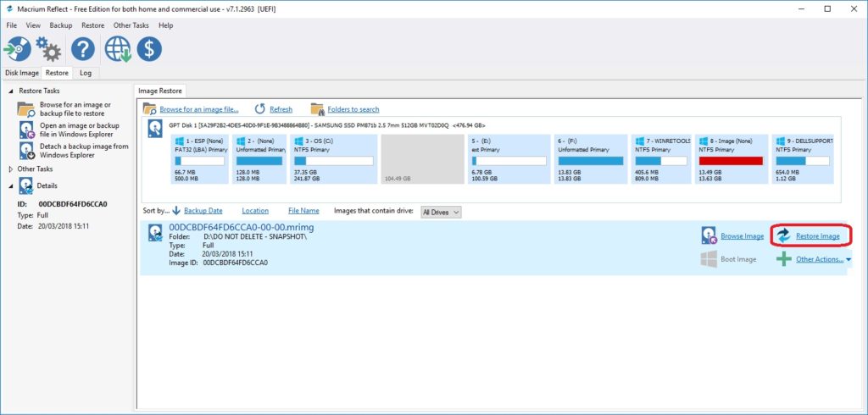The height and width of the screenshot is (415, 868).
Task: Switch to the Log tab
Action: [86, 73]
